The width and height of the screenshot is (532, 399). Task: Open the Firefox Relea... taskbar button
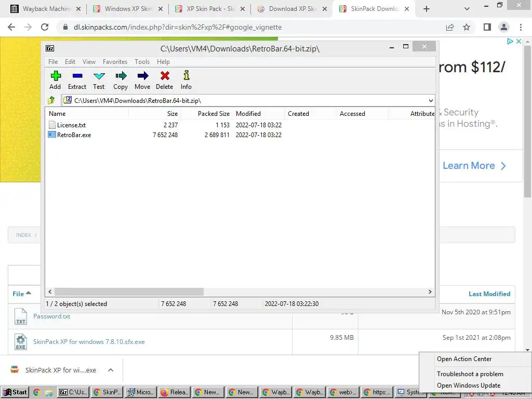pyautogui.click(x=175, y=393)
